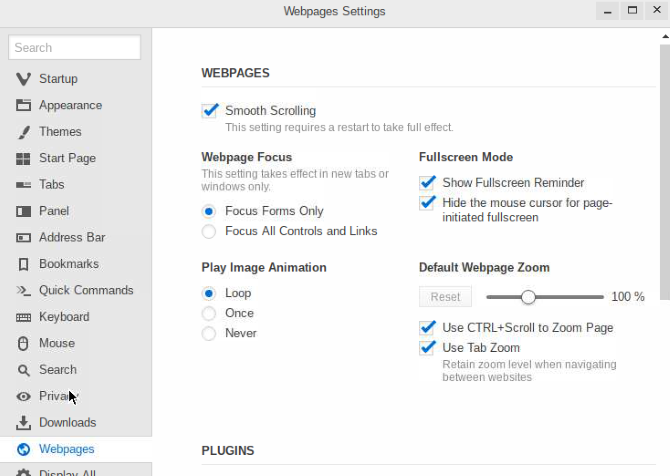Click the Default Webpage Zoom slider handle

pyautogui.click(x=528, y=297)
